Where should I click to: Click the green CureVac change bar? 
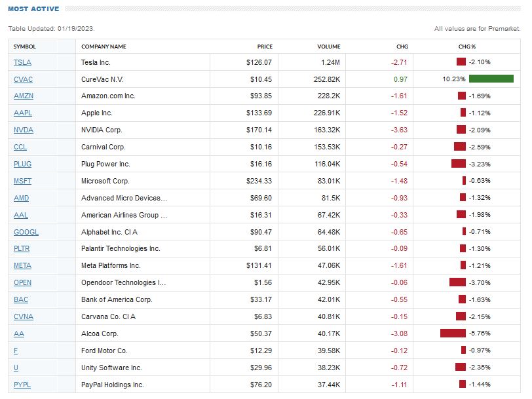point(491,79)
